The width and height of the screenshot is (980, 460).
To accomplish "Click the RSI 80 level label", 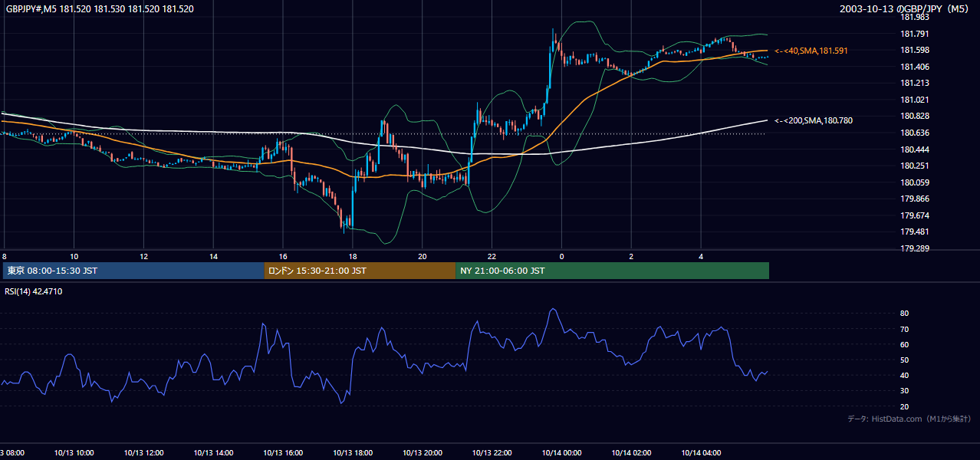I will click(904, 314).
